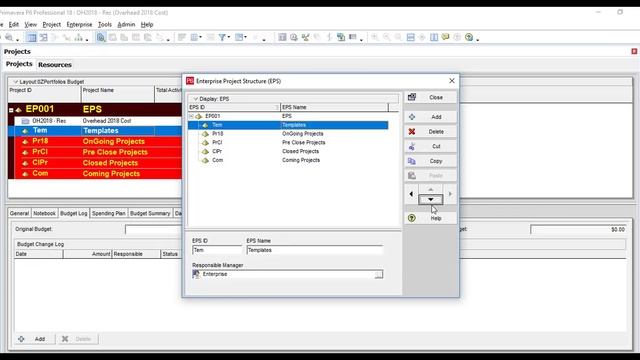The image size is (640, 360).
Task: Sort by EPS Name column header
Action: point(334,107)
